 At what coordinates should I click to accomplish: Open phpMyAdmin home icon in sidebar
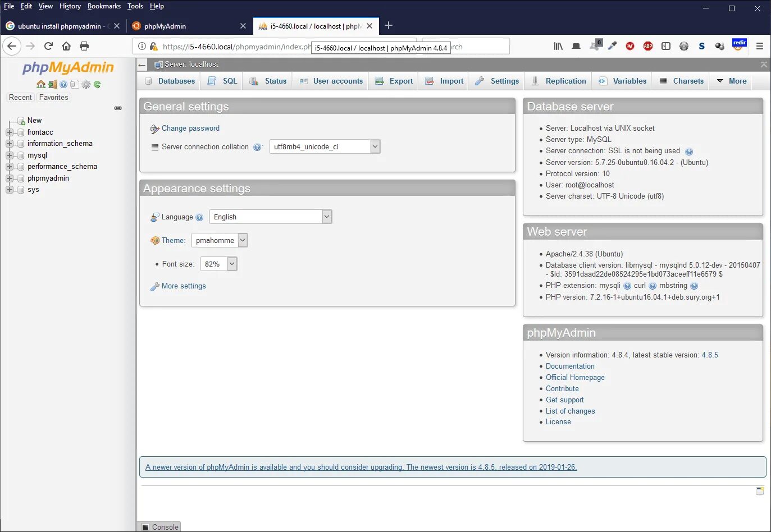point(41,84)
